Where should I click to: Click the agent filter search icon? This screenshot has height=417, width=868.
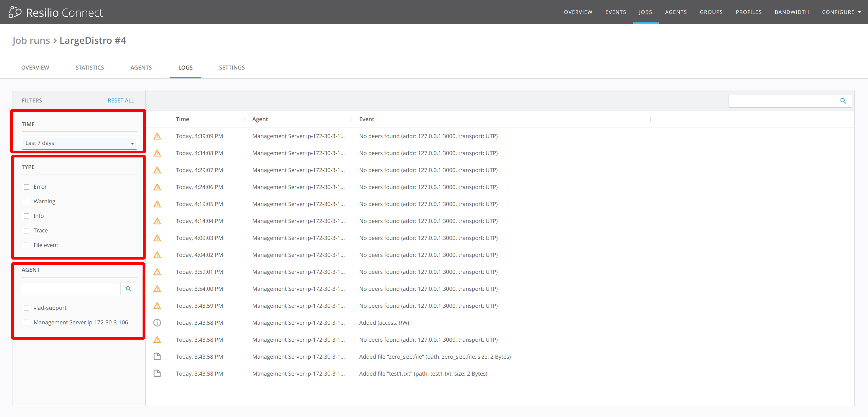pyautogui.click(x=129, y=289)
